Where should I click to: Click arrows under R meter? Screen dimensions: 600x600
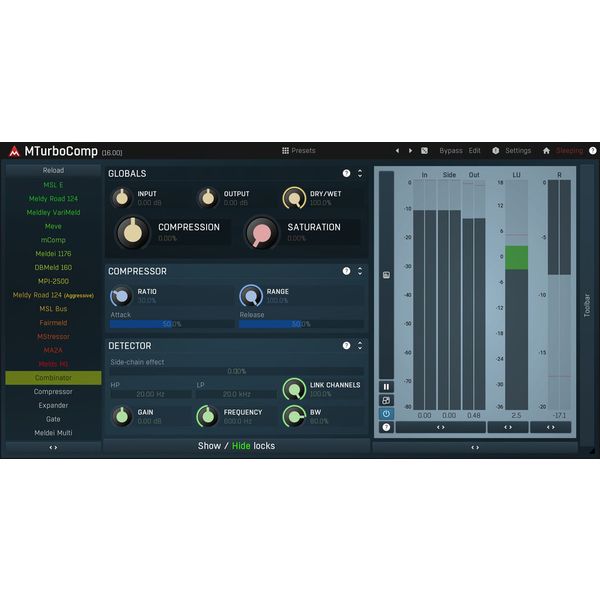pos(551,427)
